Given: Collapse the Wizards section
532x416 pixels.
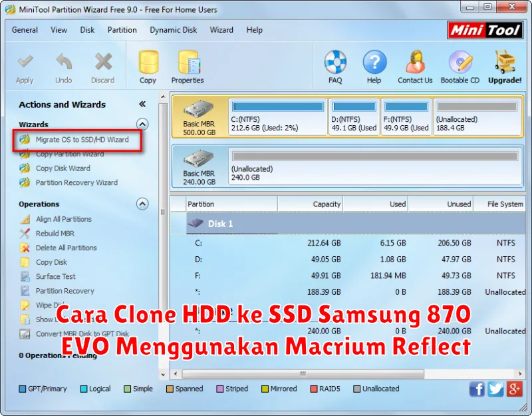Looking at the screenshot, I should pos(142,124).
